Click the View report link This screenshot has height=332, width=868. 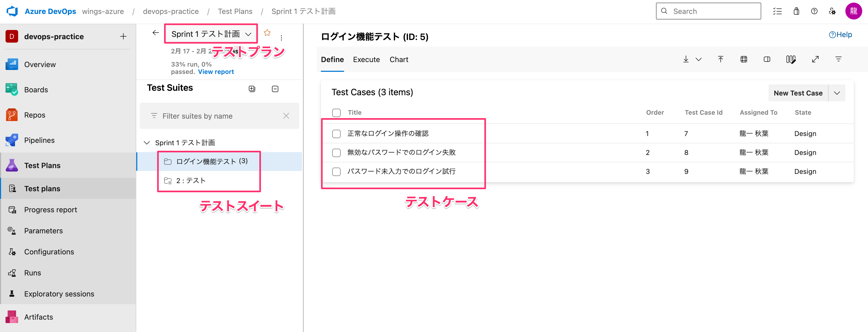click(216, 72)
